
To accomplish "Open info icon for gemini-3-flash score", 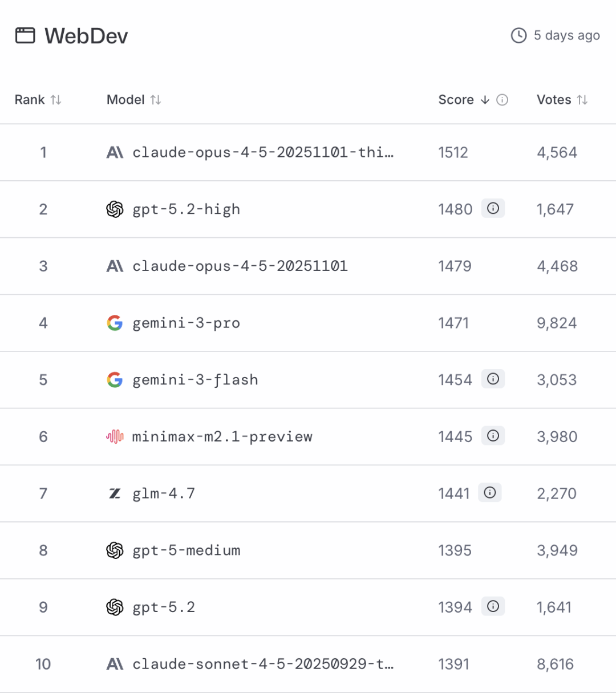I will [493, 379].
